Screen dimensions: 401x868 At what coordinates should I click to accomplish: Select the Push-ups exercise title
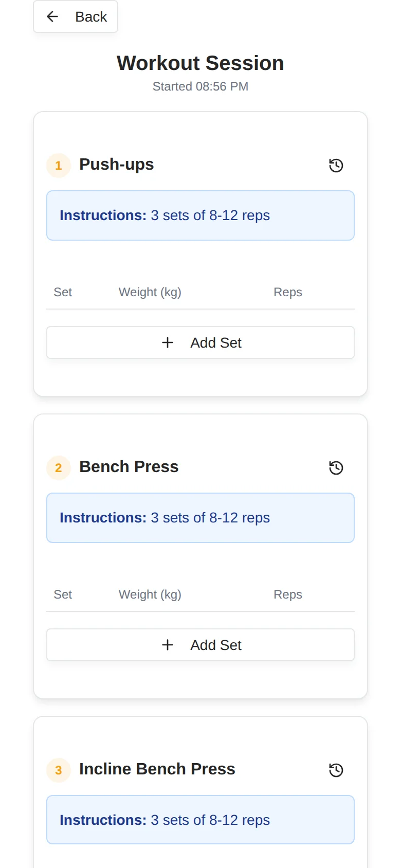coord(116,165)
